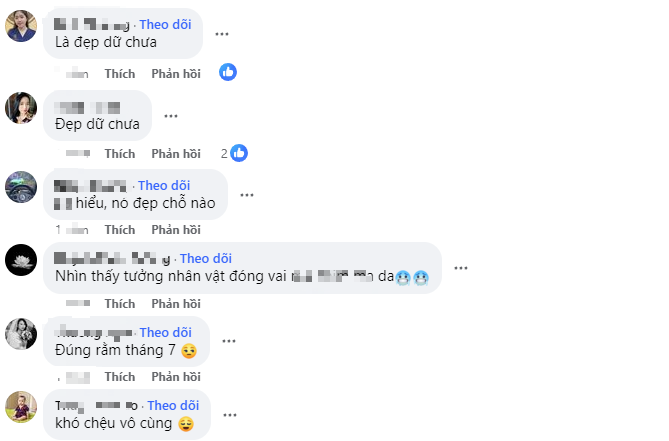Image resolution: width=669 pixels, height=441 pixels.
Task: Click like reaction icon under 'Đẹp dữ chưa'
Action: (x=239, y=153)
